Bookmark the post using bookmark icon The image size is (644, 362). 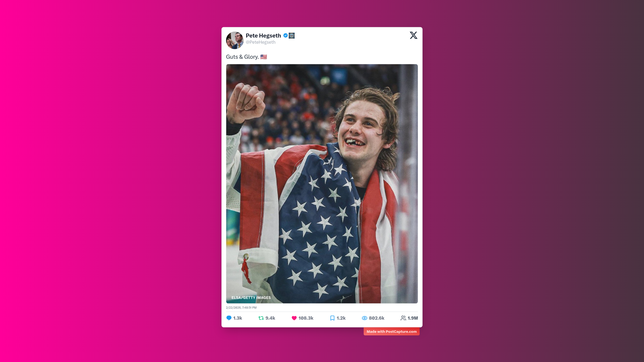coord(332,318)
